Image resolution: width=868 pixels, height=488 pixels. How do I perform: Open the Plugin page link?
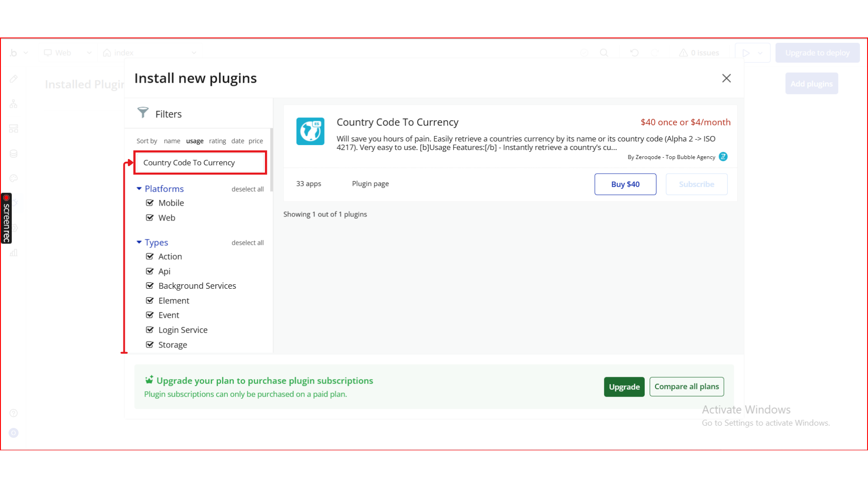[x=370, y=184]
